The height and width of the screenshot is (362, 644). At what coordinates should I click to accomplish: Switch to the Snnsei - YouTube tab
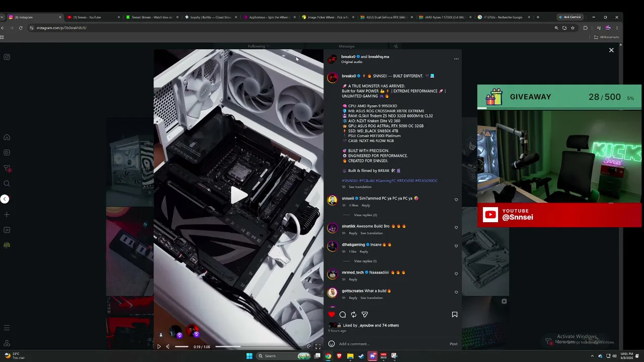[93, 17]
